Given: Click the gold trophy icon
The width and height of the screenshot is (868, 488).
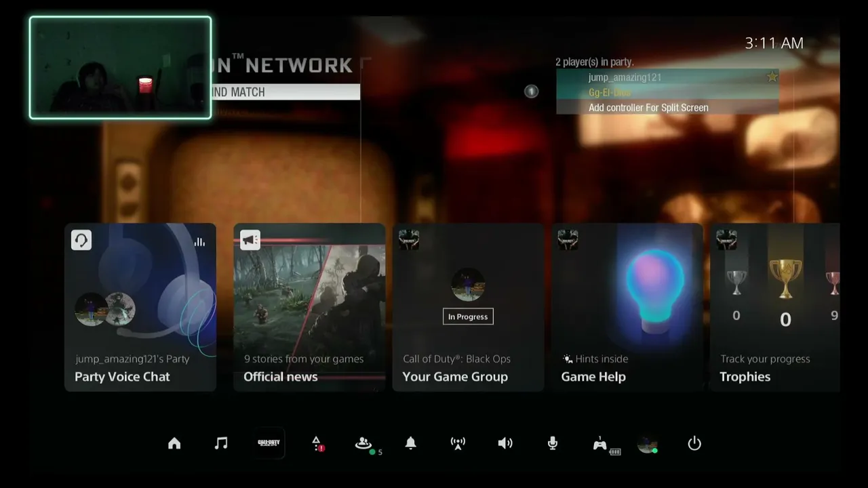Looking at the screenshot, I should (x=785, y=278).
